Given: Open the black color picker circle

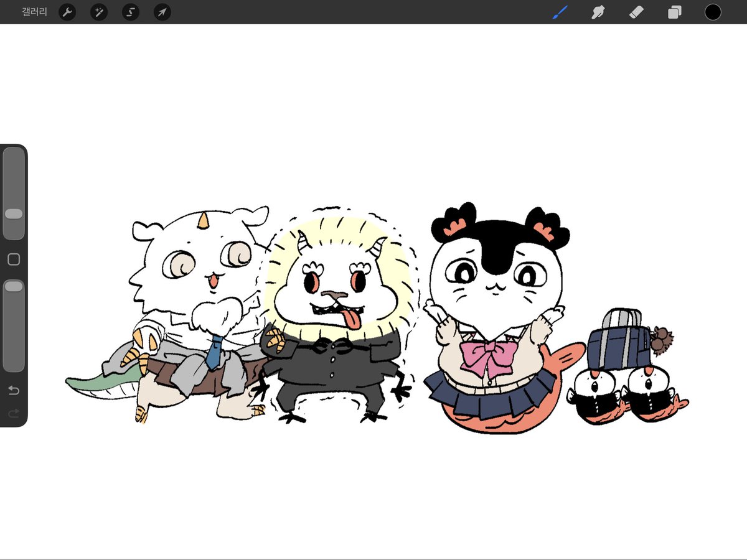Looking at the screenshot, I should [713, 12].
